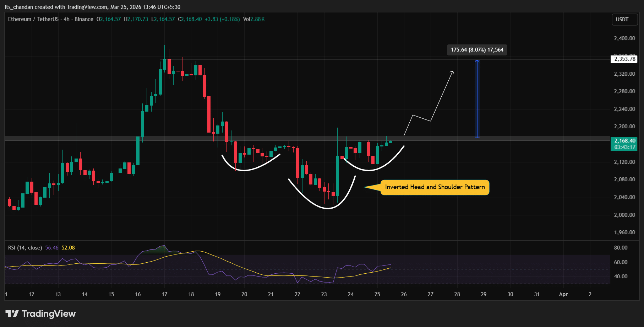Click the 2,400.00 price scale label
Screen dimensions: 644x327
[624, 38]
